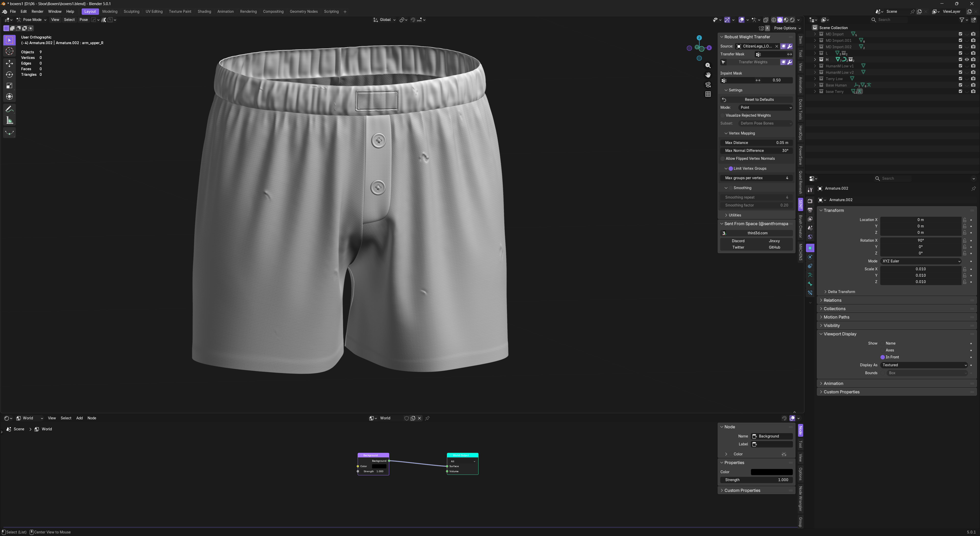
Task: Click the viewport zoom magnifier icon
Action: click(x=708, y=65)
